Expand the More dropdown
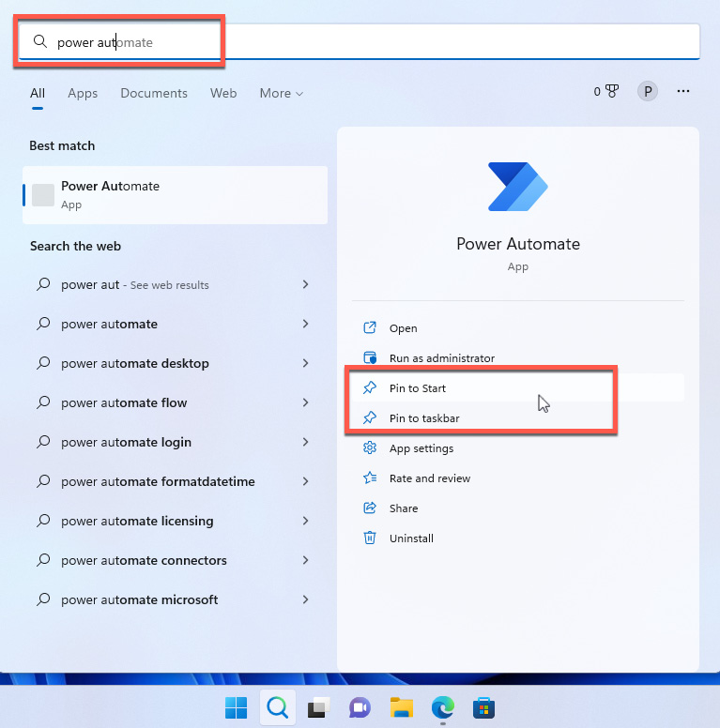 coord(282,93)
